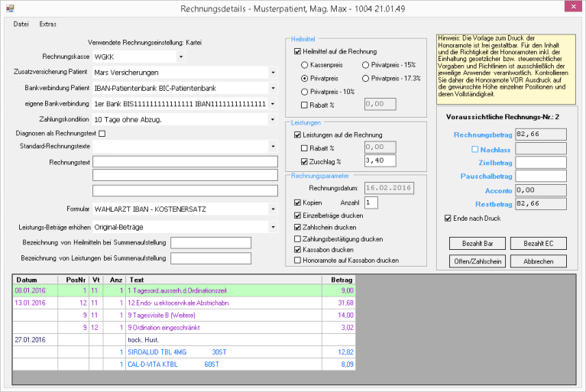The height and width of the screenshot is (392, 586).
Task: Enable Rabatt % in Leistungen group
Action: coord(304,148)
